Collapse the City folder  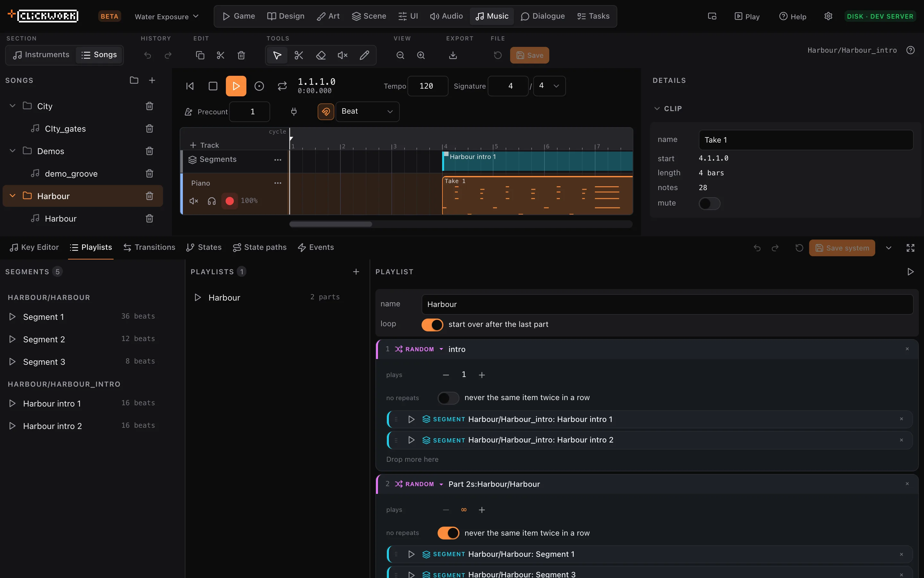click(12, 106)
